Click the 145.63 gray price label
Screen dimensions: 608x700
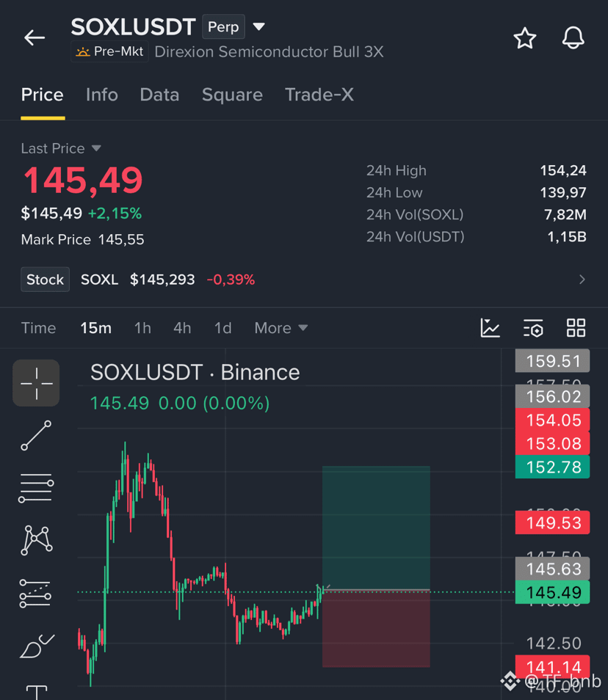click(553, 569)
